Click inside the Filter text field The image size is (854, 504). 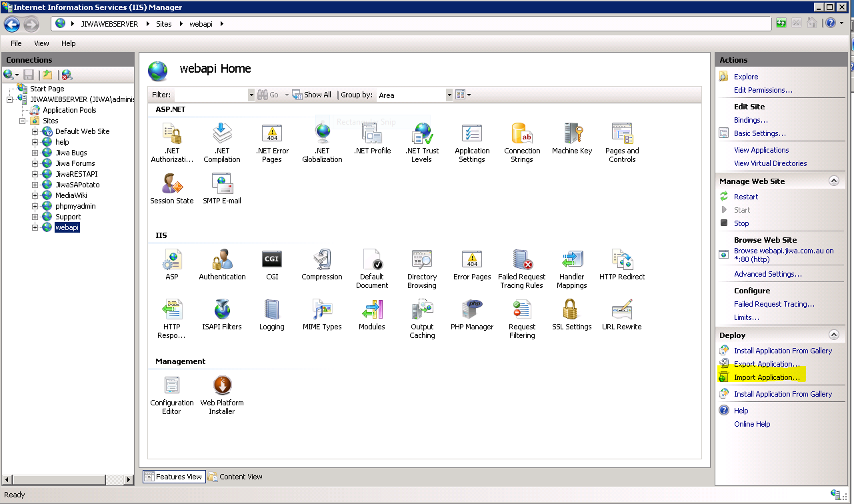[x=211, y=95]
